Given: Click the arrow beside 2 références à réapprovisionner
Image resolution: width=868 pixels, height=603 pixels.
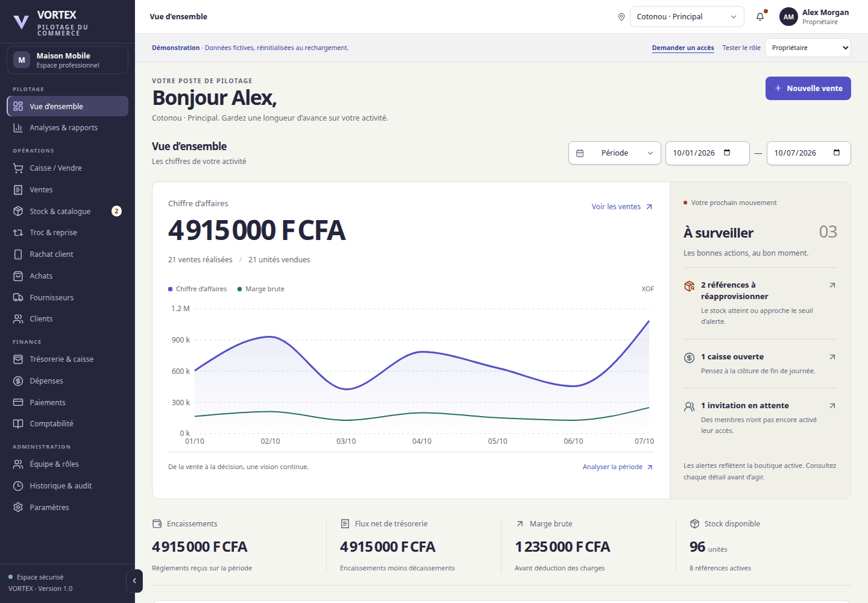Looking at the screenshot, I should (x=832, y=285).
